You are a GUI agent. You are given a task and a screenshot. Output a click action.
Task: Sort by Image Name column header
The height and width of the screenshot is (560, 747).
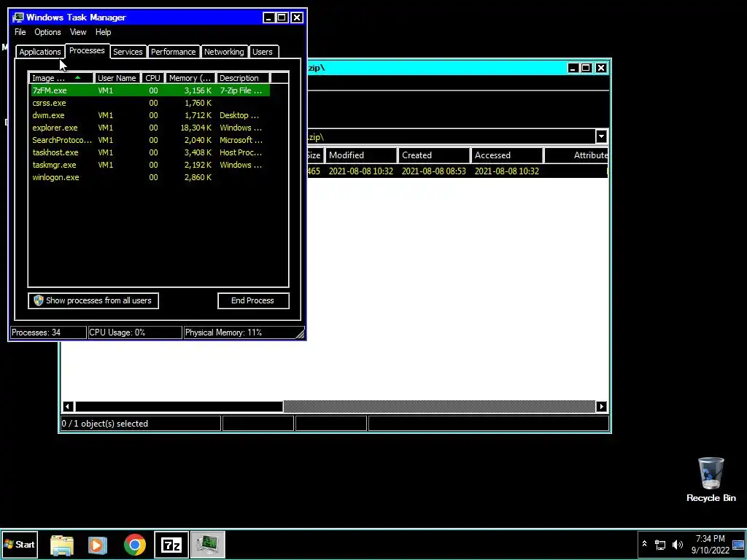click(x=61, y=78)
